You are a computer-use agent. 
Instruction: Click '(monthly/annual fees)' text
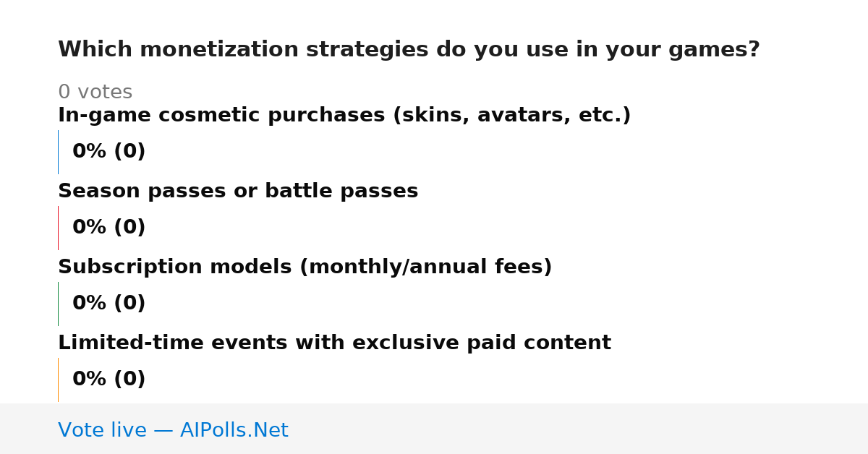click(x=425, y=267)
